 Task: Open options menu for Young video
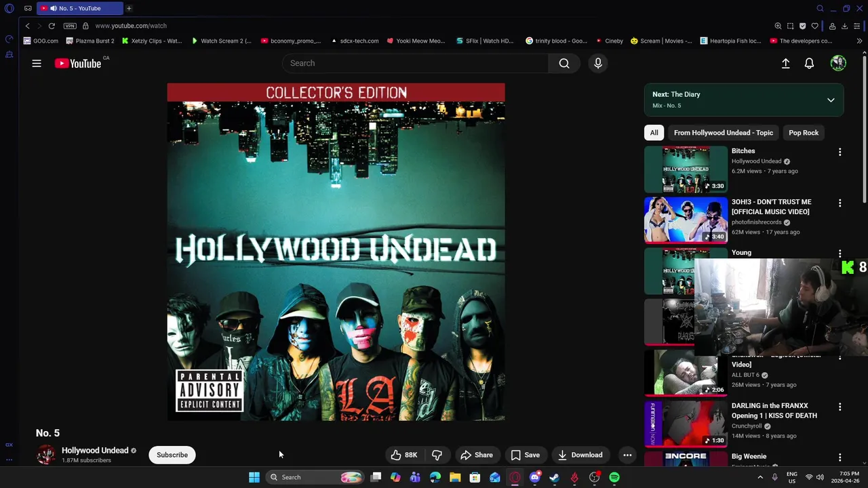click(840, 253)
